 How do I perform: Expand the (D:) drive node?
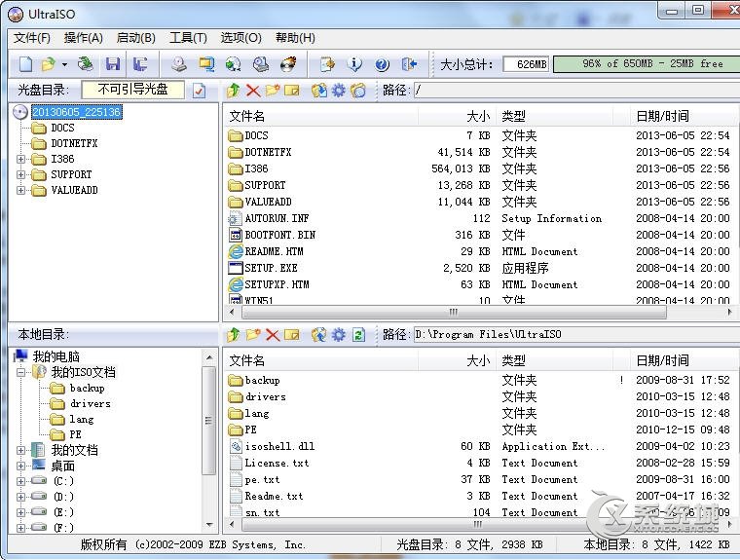coord(20,498)
